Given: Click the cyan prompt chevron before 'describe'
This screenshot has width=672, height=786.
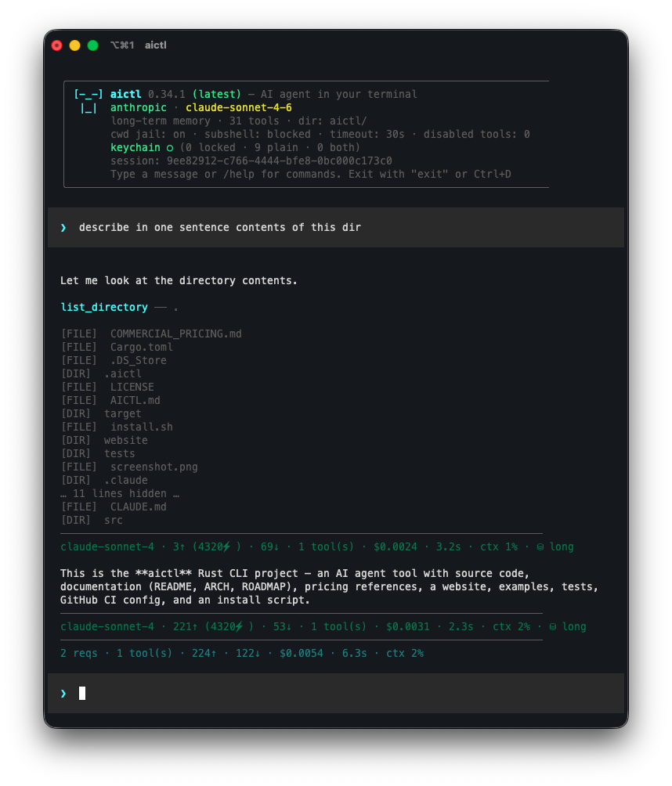Looking at the screenshot, I should [x=63, y=228].
